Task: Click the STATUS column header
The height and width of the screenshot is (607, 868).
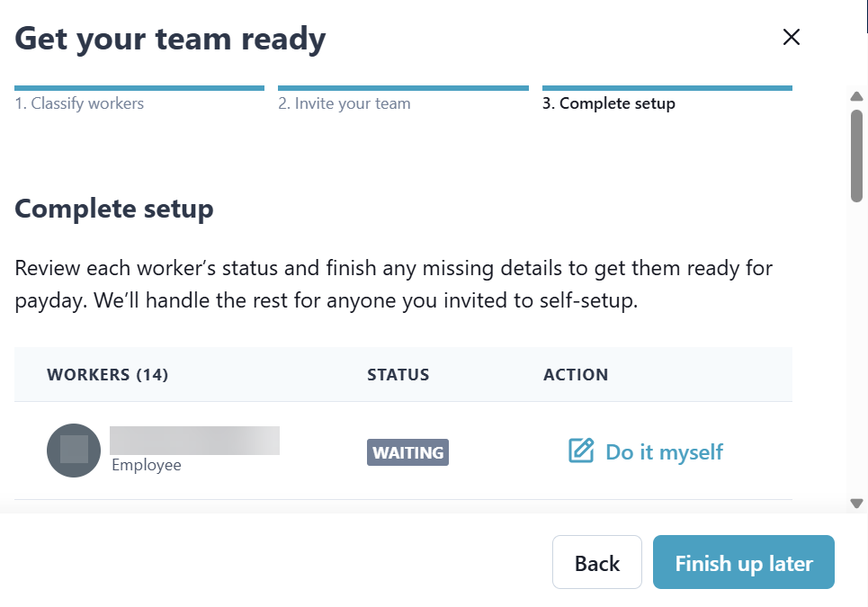Action: click(x=398, y=374)
